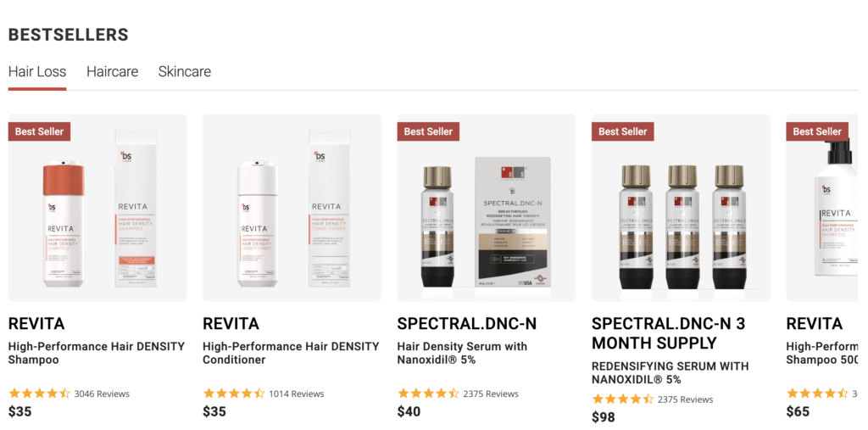This screenshot has height=430, width=868.
Task: Click star rating of Revita Shampoo
Action: 39,394
